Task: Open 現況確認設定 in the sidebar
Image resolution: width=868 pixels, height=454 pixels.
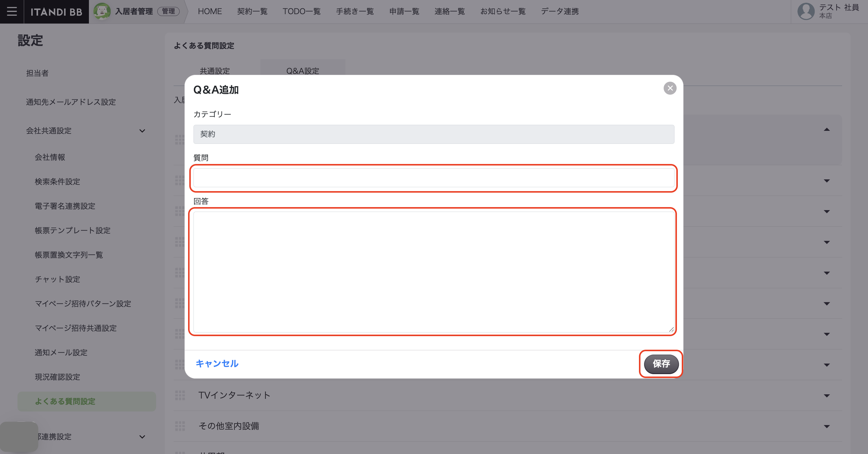Action: coord(57,377)
